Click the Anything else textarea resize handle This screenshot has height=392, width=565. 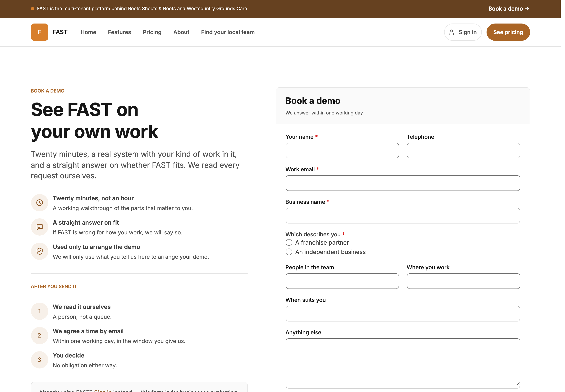[518, 384]
